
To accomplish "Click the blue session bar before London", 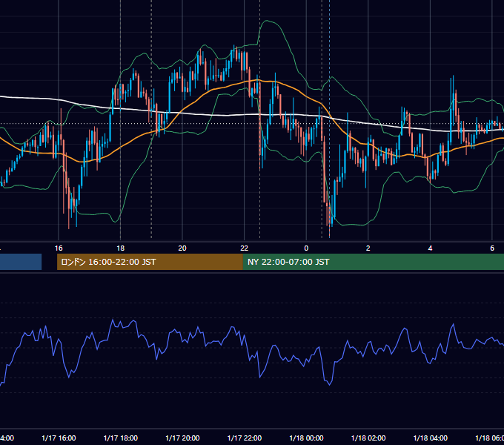I will click(21, 262).
